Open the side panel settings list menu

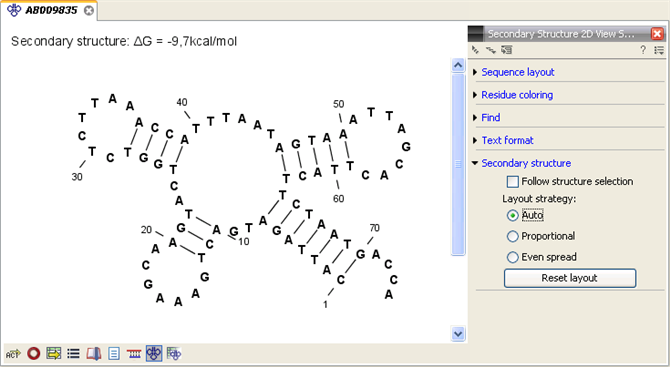(659, 50)
